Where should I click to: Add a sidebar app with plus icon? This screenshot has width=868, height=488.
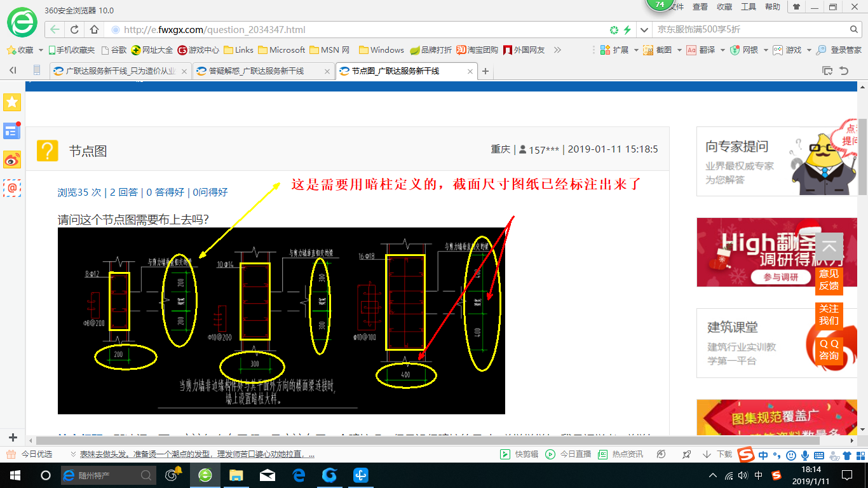(12, 438)
